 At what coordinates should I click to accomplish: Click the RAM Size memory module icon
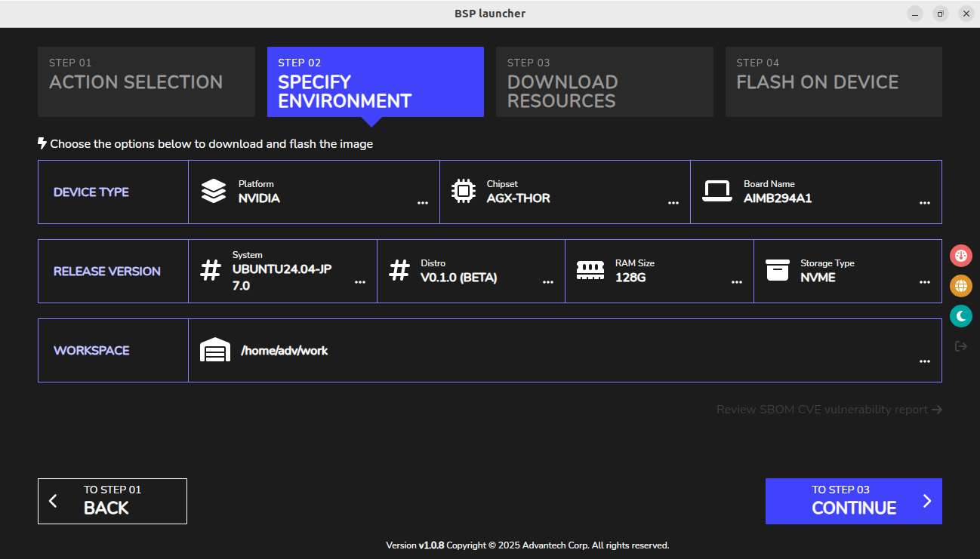click(x=590, y=271)
